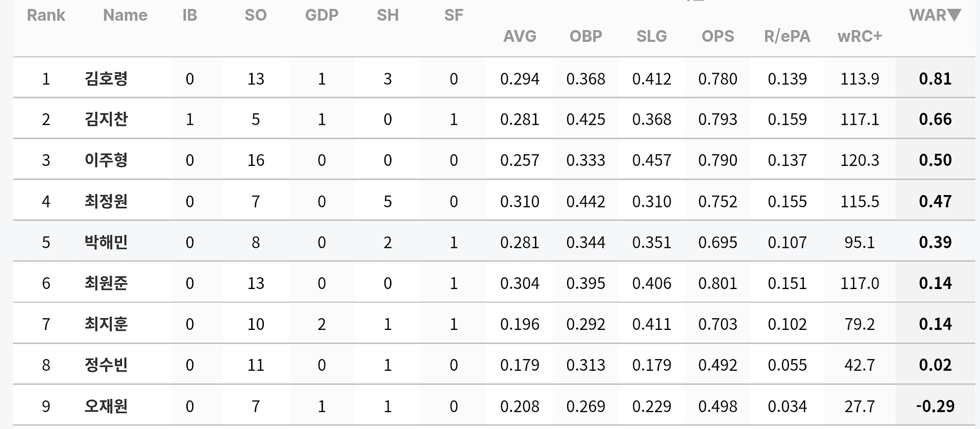Click the 0.81 WAR value cell
The height and width of the screenshot is (429, 980).
935,79
